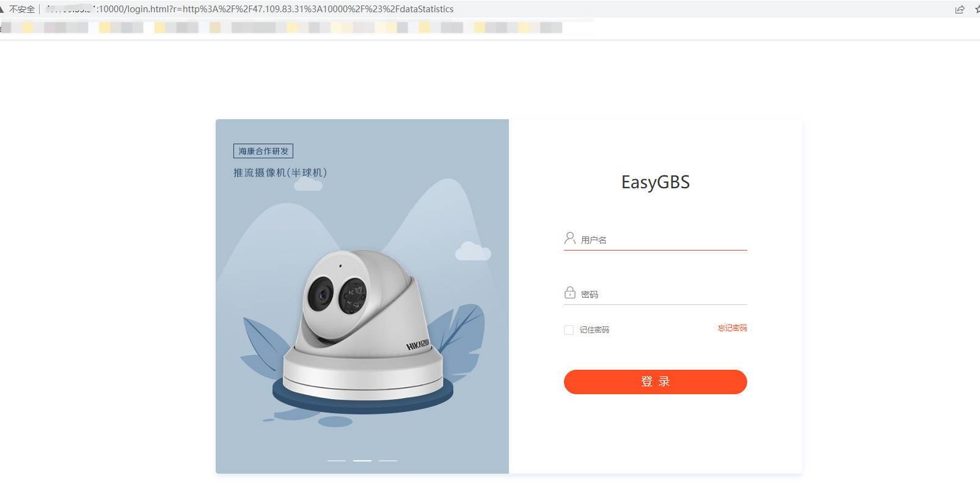This screenshot has width=980, height=503.
Task: Select the third carousel indicator dash
Action: [388, 460]
